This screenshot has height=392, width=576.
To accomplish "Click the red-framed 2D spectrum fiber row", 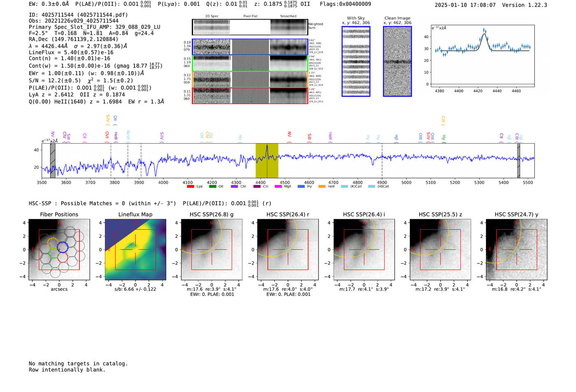I will pyautogui.click(x=250, y=95).
